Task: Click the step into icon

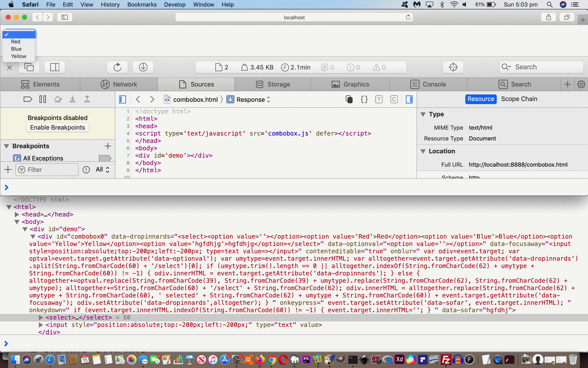Action: coord(72,99)
